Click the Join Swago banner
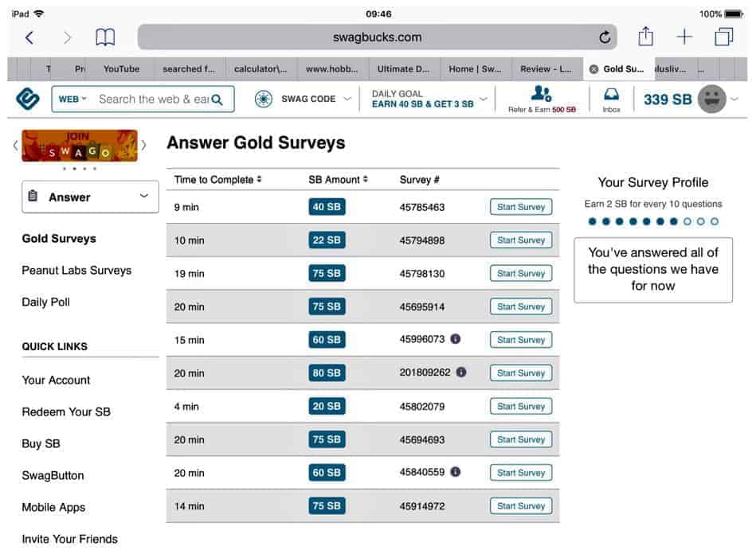The height and width of the screenshot is (554, 756). tap(80, 146)
